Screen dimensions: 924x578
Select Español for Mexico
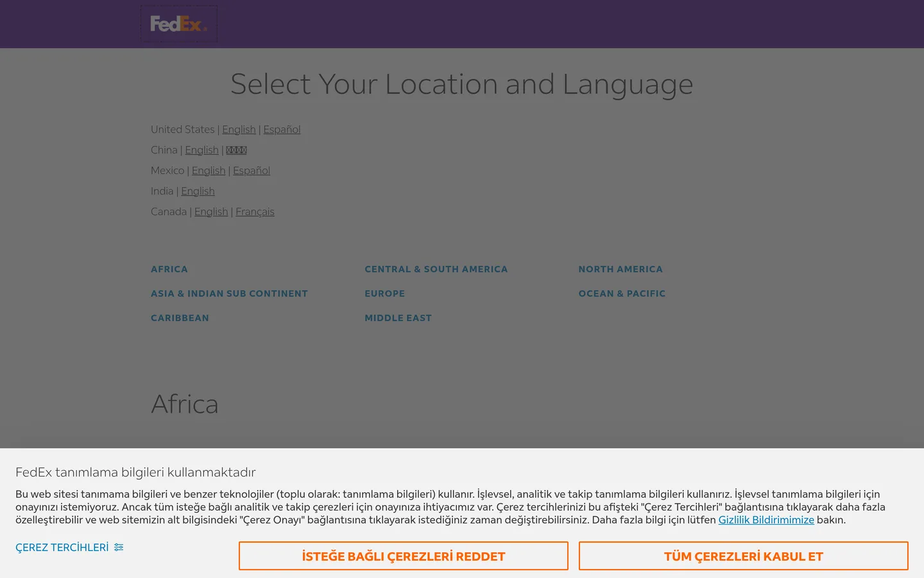point(252,171)
